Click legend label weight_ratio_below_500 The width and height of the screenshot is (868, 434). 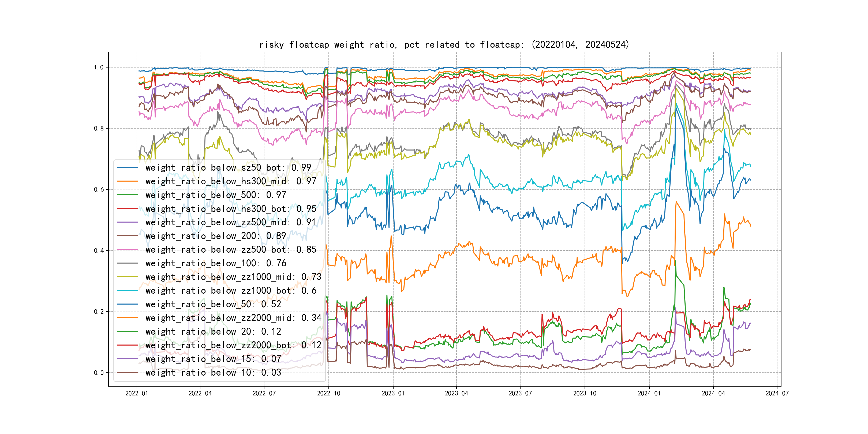(x=216, y=195)
